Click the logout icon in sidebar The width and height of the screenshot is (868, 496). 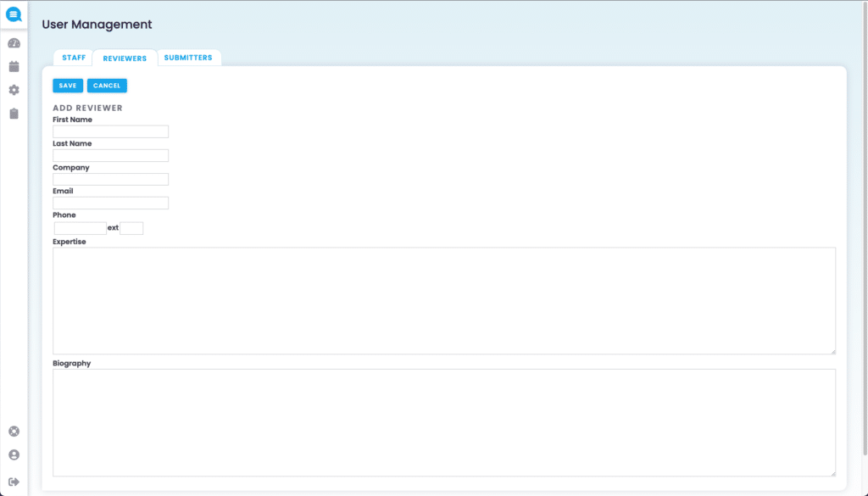[x=14, y=482]
